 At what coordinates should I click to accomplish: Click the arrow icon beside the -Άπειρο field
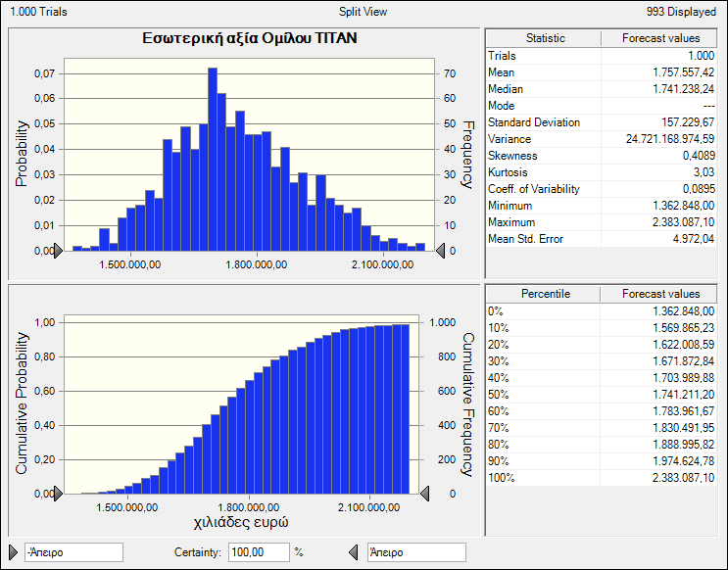14,552
